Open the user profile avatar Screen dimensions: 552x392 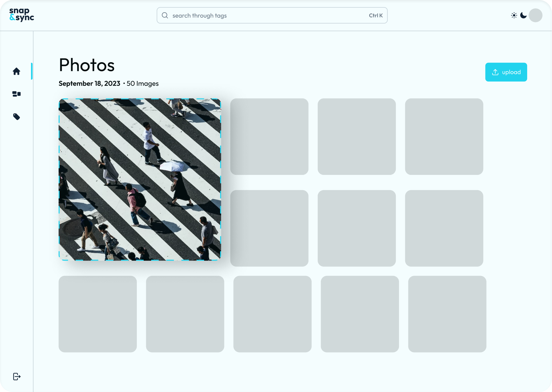tap(535, 15)
